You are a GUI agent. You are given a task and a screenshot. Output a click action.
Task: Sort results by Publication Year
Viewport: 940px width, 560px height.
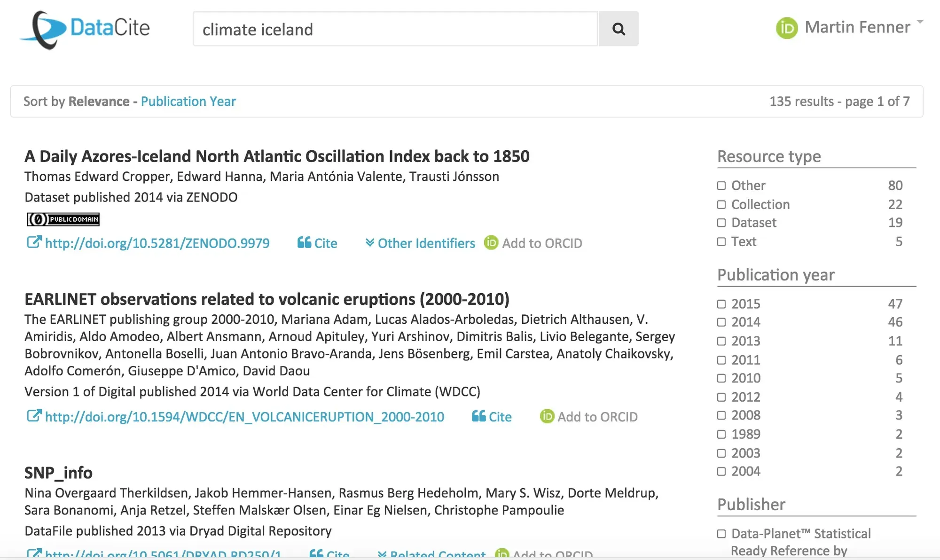(x=188, y=101)
